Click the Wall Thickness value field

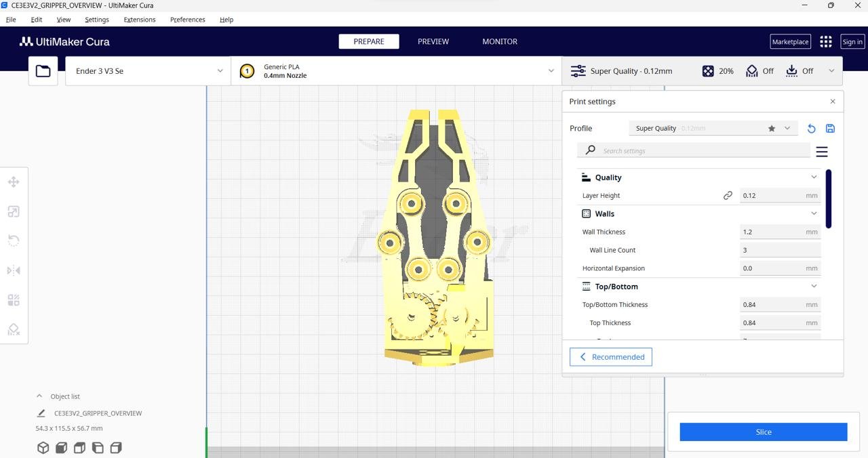pyautogui.click(x=780, y=232)
